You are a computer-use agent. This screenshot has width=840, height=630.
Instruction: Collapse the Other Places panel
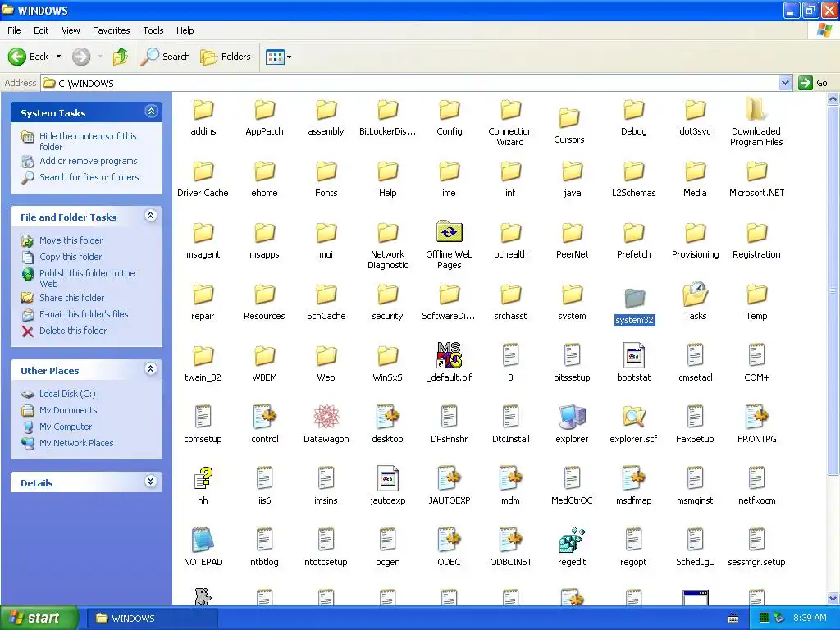[x=151, y=368]
